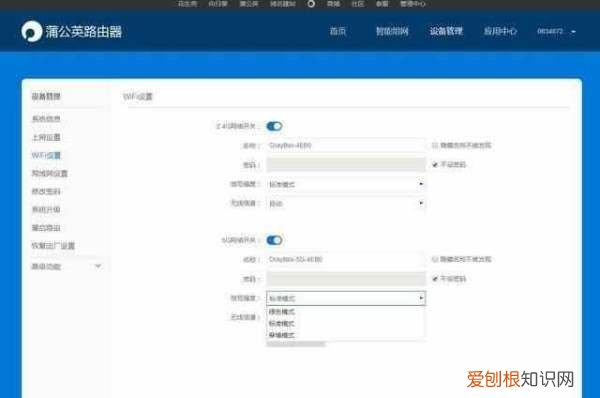Select WiFi设置 in the sidebar
The width and height of the screenshot is (600, 398).
pos(46,155)
